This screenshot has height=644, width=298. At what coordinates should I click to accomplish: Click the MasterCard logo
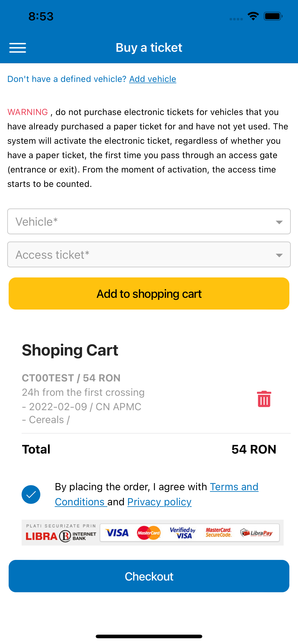pyautogui.click(x=149, y=533)
